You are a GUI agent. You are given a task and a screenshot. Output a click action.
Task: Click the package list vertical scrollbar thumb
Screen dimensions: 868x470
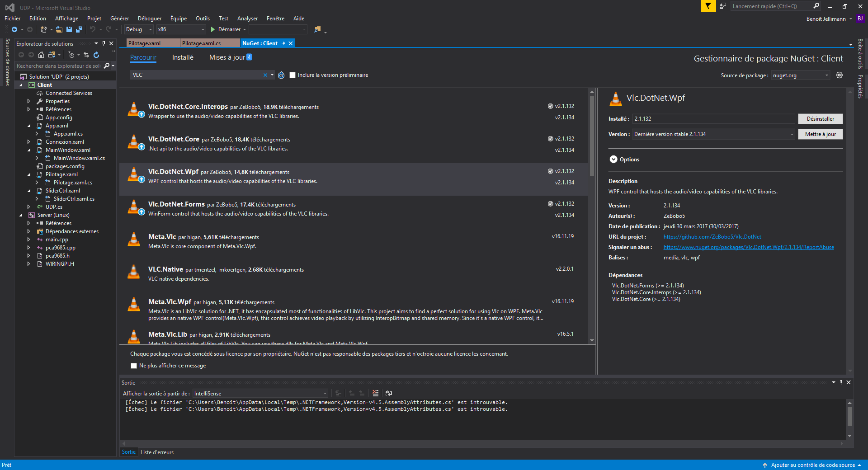592,136
